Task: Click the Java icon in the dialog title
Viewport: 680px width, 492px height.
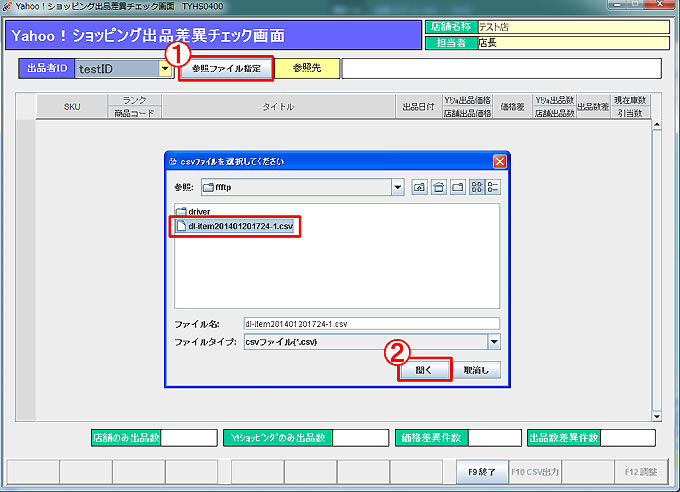Action: point(173,161)
